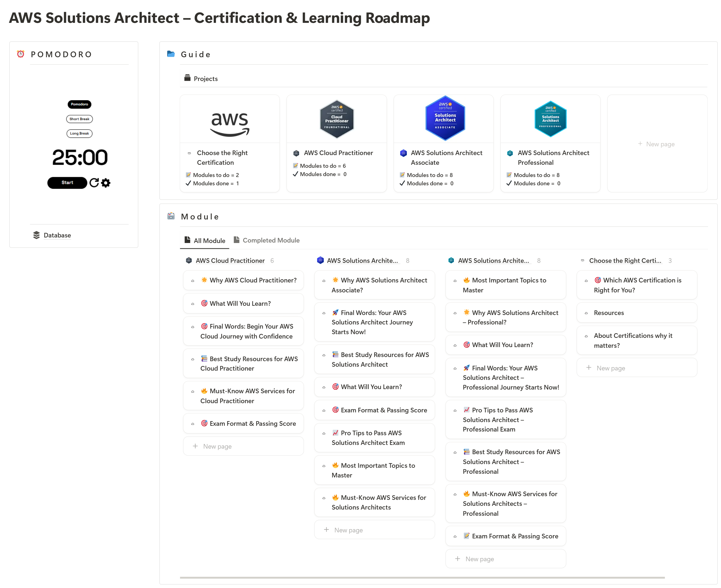Select the Long Break mode

[x=79, y=133]
